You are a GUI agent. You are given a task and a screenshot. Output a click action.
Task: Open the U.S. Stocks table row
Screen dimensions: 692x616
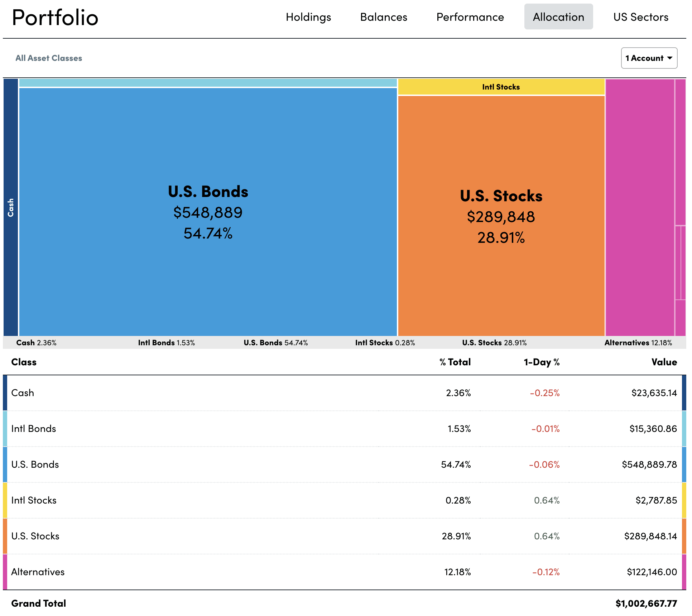(x=344, y=536)
